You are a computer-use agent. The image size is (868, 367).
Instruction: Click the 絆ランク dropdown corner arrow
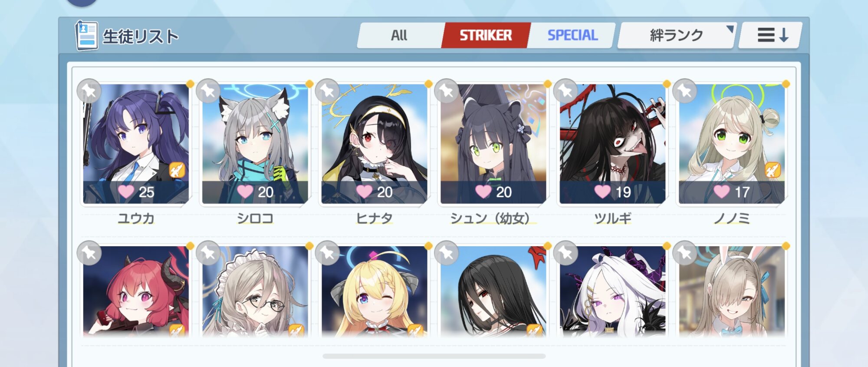coord(730,29)
